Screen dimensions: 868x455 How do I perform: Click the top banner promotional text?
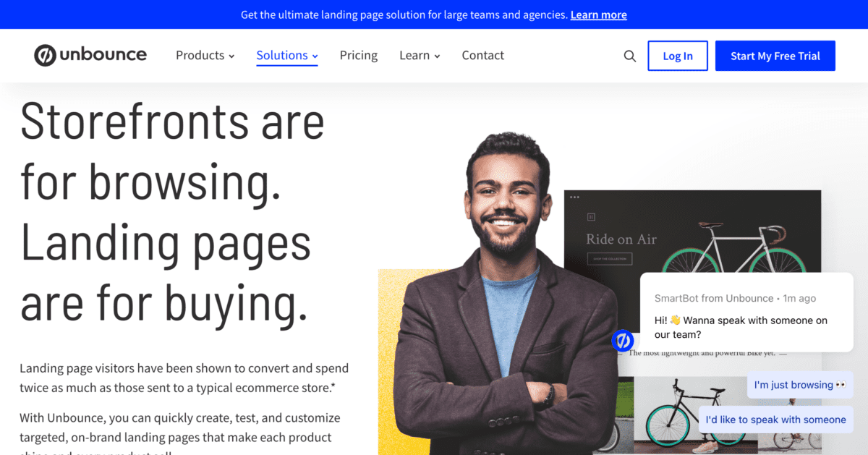pos(405,14)
